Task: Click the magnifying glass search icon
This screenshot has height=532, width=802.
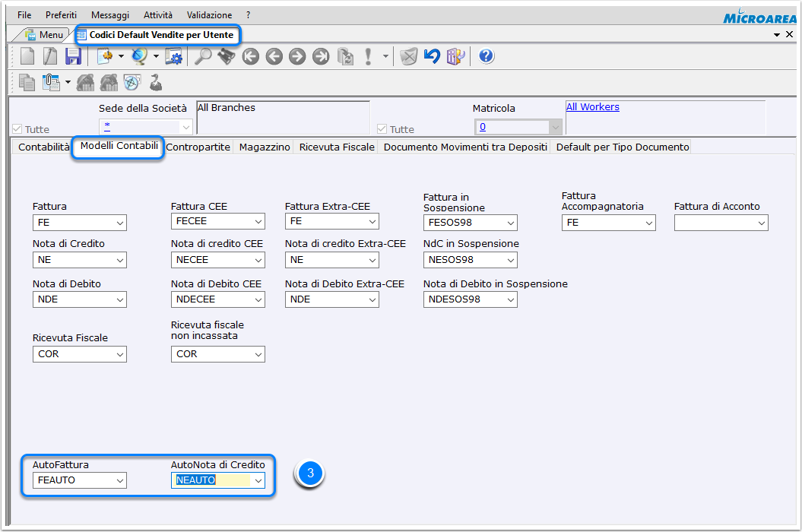Action: [203, 56]
